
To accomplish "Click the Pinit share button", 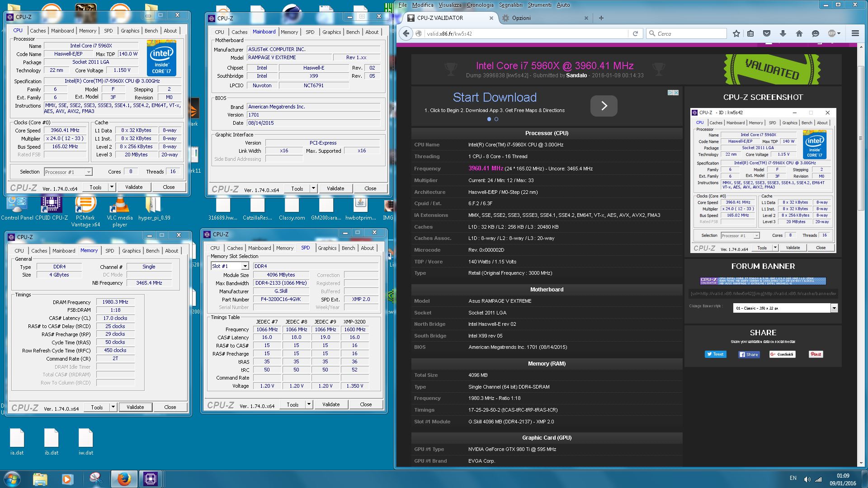I will click(816, 354).
